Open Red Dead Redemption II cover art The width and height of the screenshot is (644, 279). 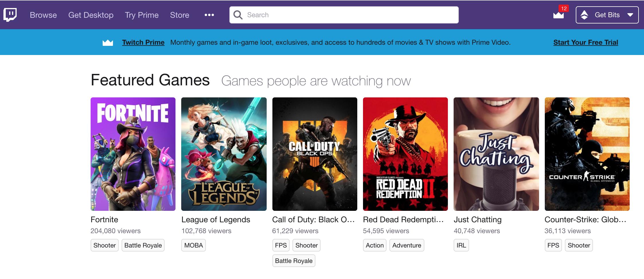pos(405,154)
